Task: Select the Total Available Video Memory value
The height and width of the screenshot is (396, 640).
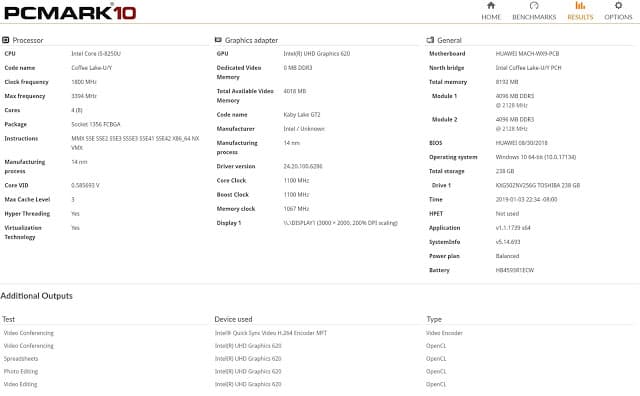Action: 295,91
